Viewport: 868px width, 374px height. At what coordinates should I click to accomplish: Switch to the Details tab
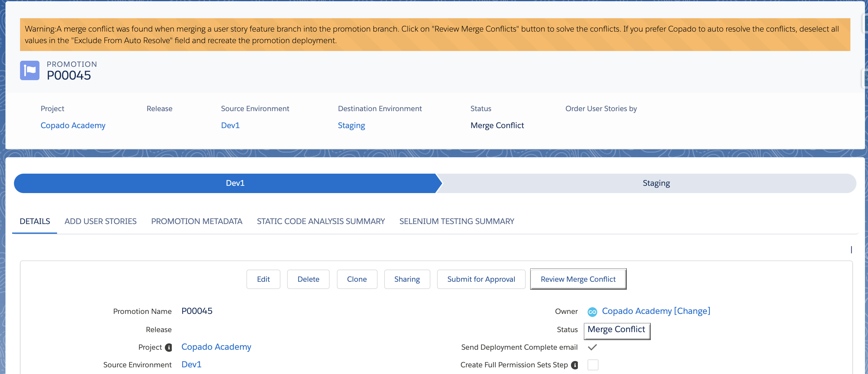point(35,221)
